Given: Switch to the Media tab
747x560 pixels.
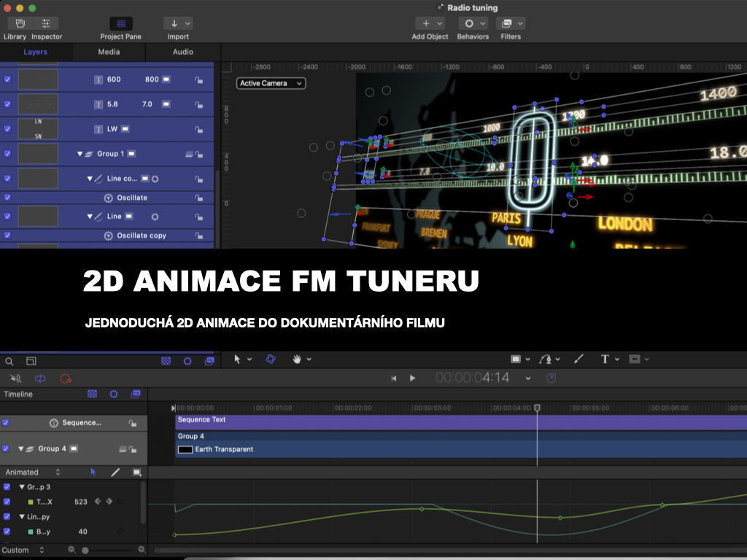Looking at the screenshot, I should (x=109, y=52).
